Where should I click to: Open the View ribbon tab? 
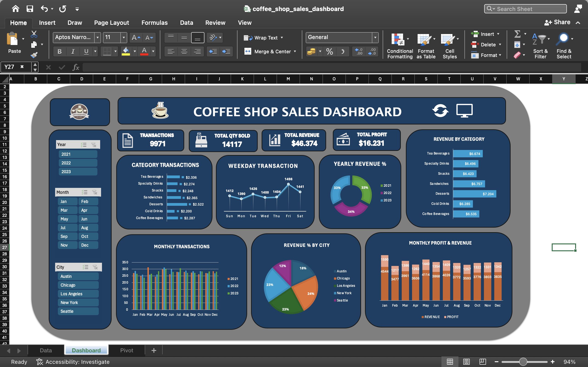(x=245, y=23)
